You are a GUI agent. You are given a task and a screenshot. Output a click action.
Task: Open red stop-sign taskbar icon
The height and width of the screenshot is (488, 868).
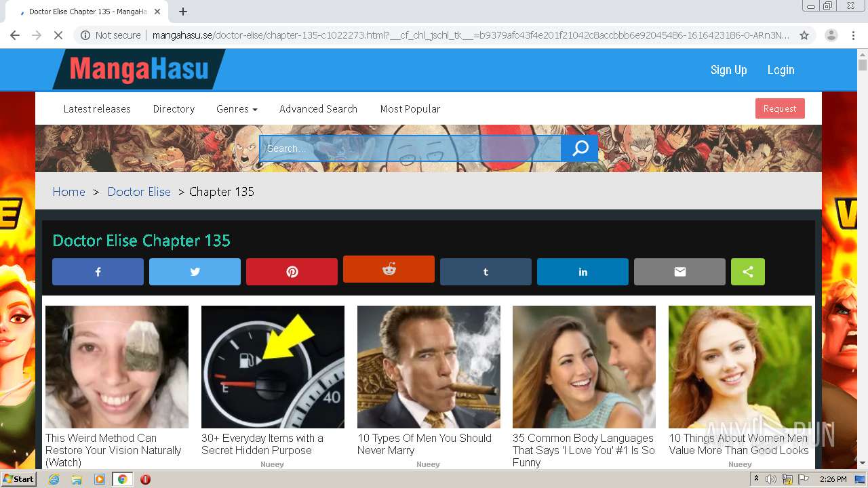click(145, 479)
